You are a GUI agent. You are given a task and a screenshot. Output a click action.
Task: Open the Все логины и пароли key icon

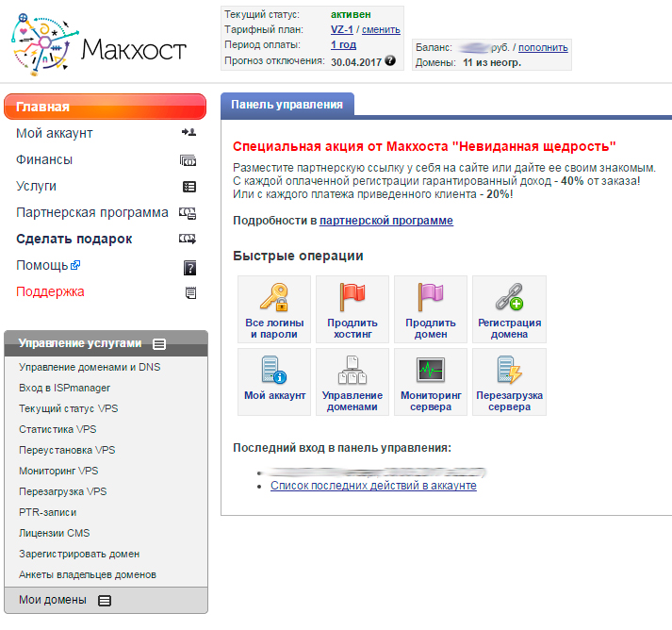pos(274,297)
